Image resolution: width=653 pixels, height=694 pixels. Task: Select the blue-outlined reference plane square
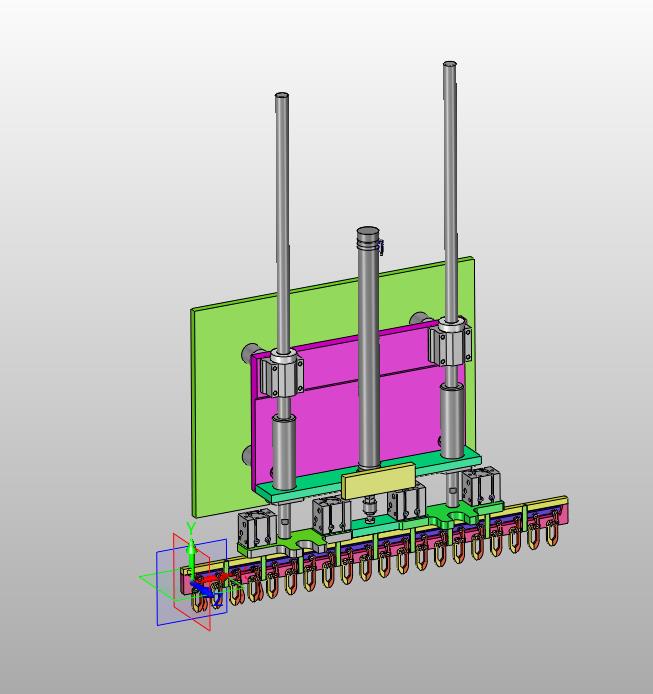(192, 582)
